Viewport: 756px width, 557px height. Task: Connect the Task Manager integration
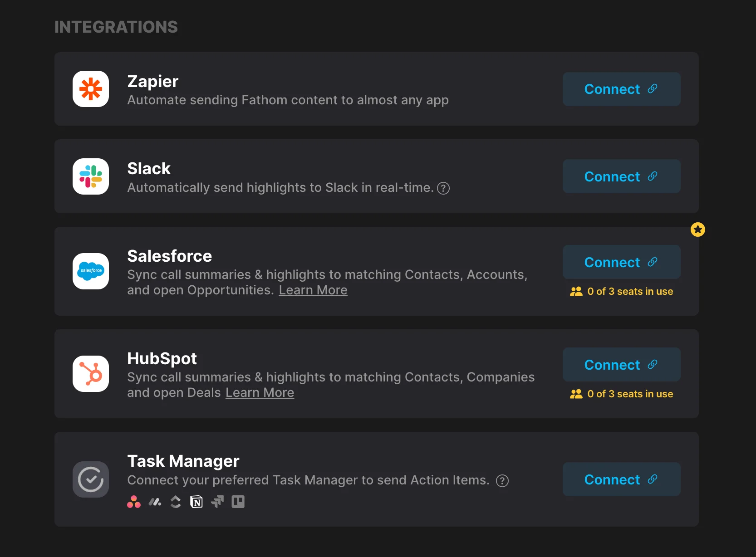(x=622, y=479)
